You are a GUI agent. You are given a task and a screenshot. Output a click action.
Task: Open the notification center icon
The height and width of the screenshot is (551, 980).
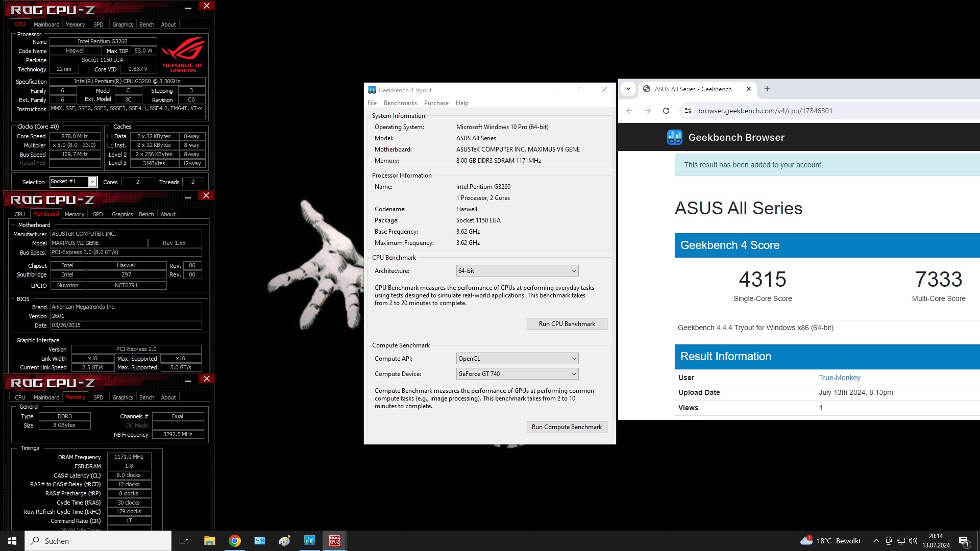(964, 541)
